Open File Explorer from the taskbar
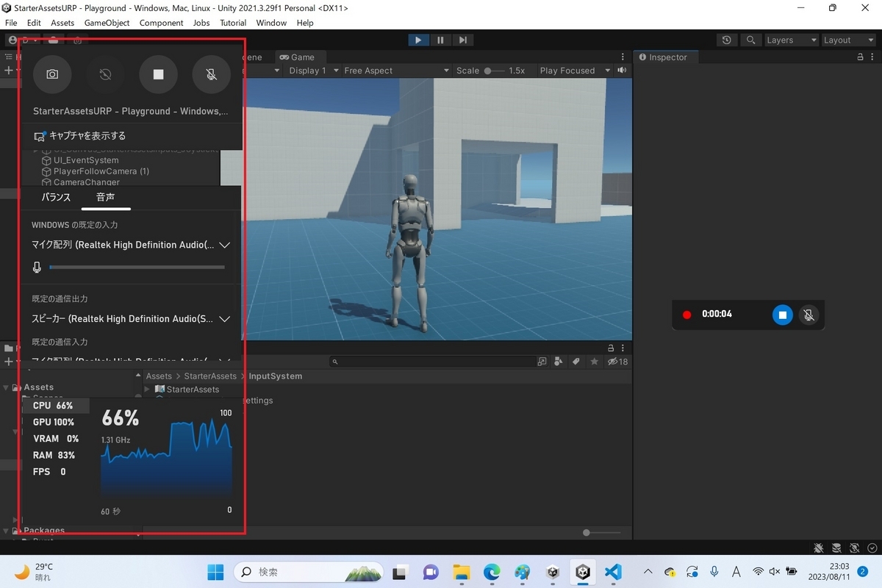Image resolution: width=882 pixels, height=588 pixels. 461,572
